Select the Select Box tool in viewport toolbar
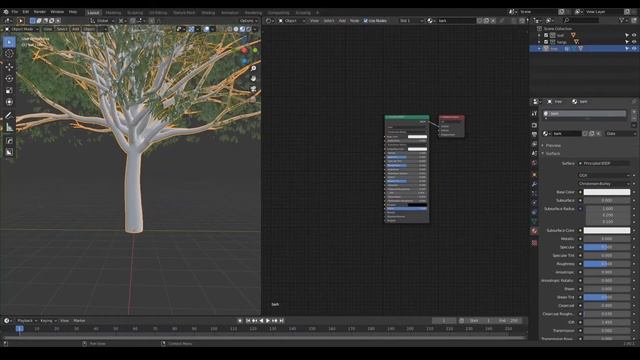 pos(9,42)
